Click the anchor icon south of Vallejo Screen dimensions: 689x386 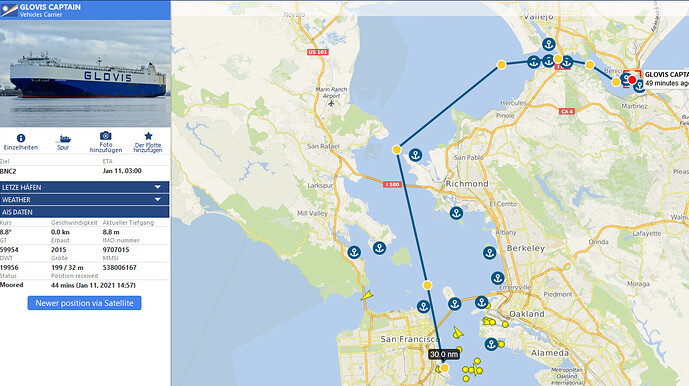(x=548, y=44)
